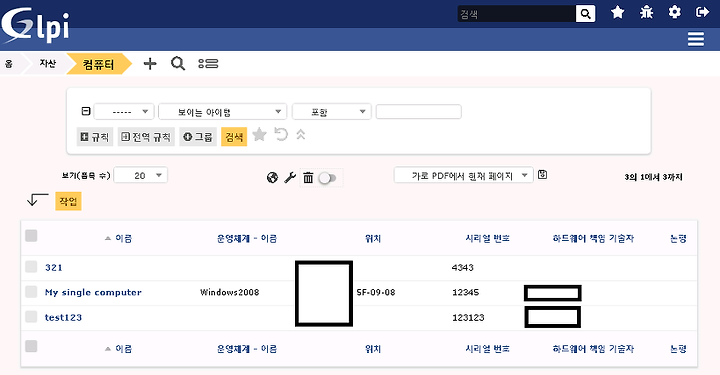Click the 규칙 add rule button
Screen dimensions: 720x375
[x=95, y=137]
